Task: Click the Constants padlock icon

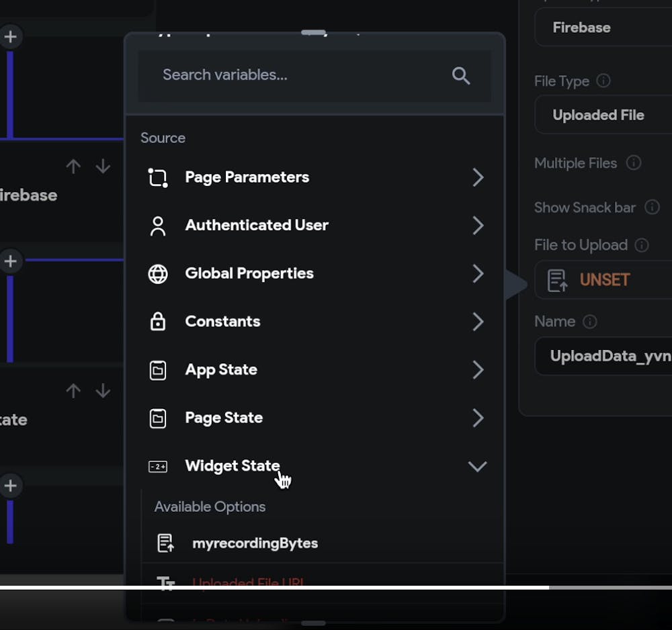Action: (x=158, y=321)
